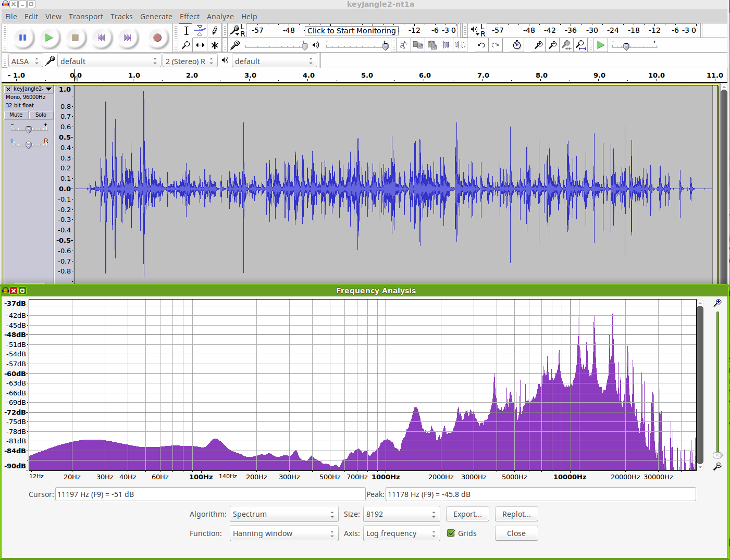This screenshot has height=560, width=730.
Task: Select the Selection (I-beam) tool
Action: (186, 31)
